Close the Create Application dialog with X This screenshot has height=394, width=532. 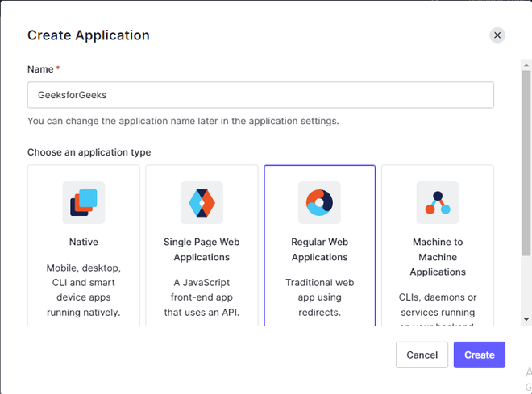click(497, 35)
